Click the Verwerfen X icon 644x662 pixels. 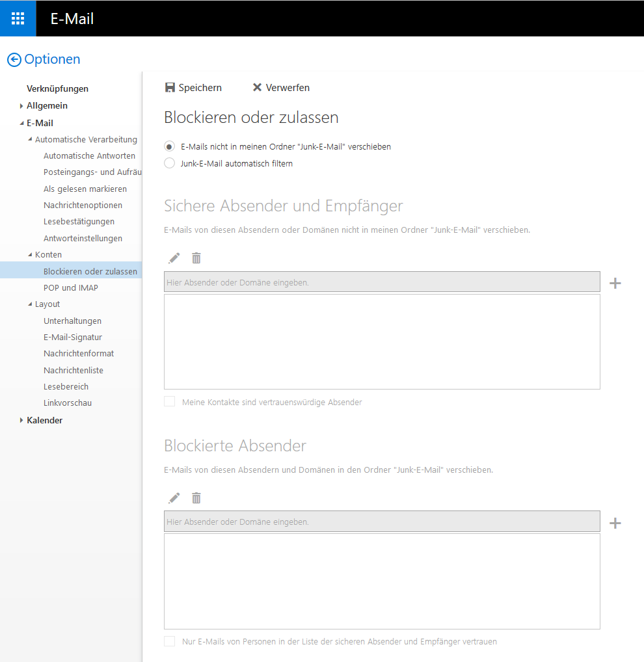[257, 88]
